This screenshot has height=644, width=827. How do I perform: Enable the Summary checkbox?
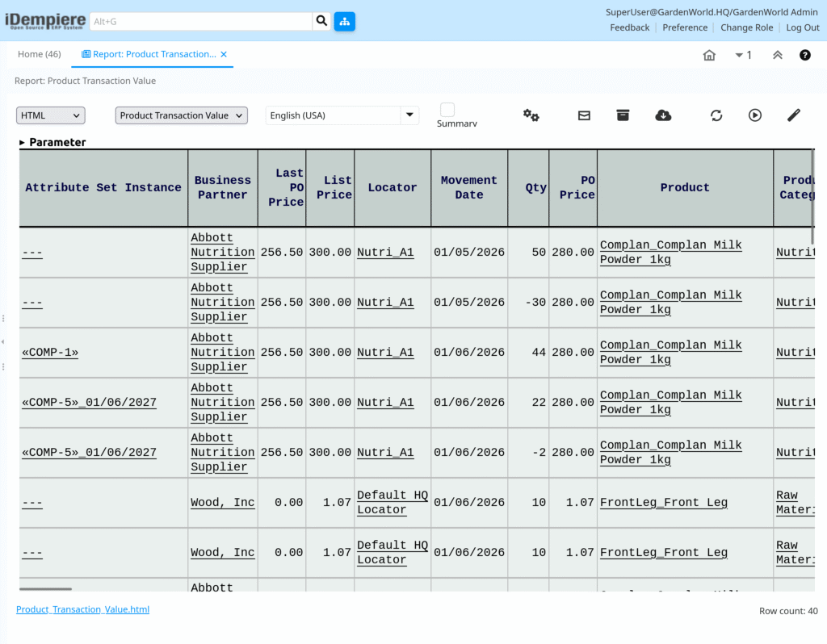click(447, 111)
